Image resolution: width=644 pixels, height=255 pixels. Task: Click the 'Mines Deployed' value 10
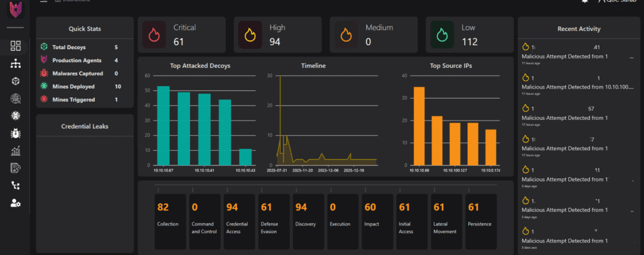pos(118,87)
